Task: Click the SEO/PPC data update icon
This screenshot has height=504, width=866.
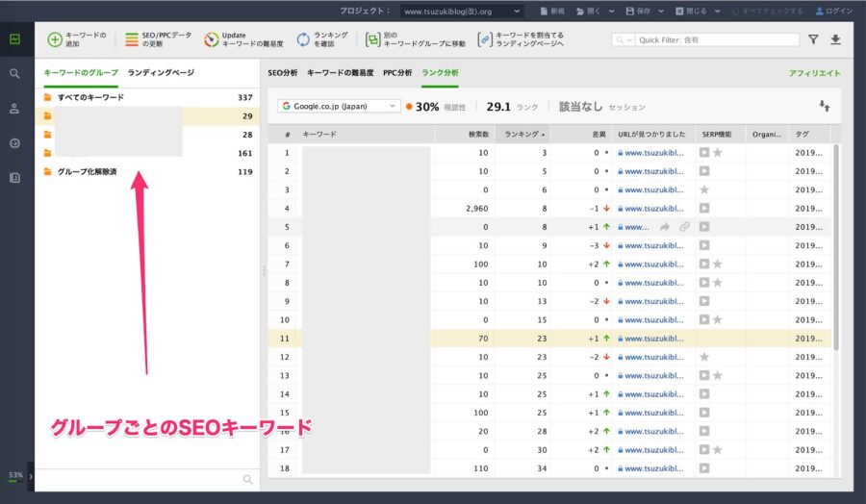Action: [x=132, y=39]
